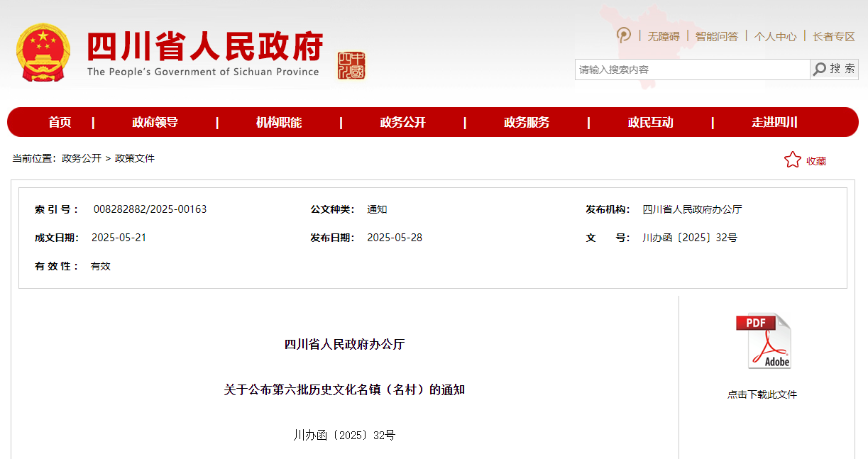Viewport: 868px width, 459px height.
Task: Open the 走进四川 menu item
Action: pyautogui.click(x=774, y=122)
